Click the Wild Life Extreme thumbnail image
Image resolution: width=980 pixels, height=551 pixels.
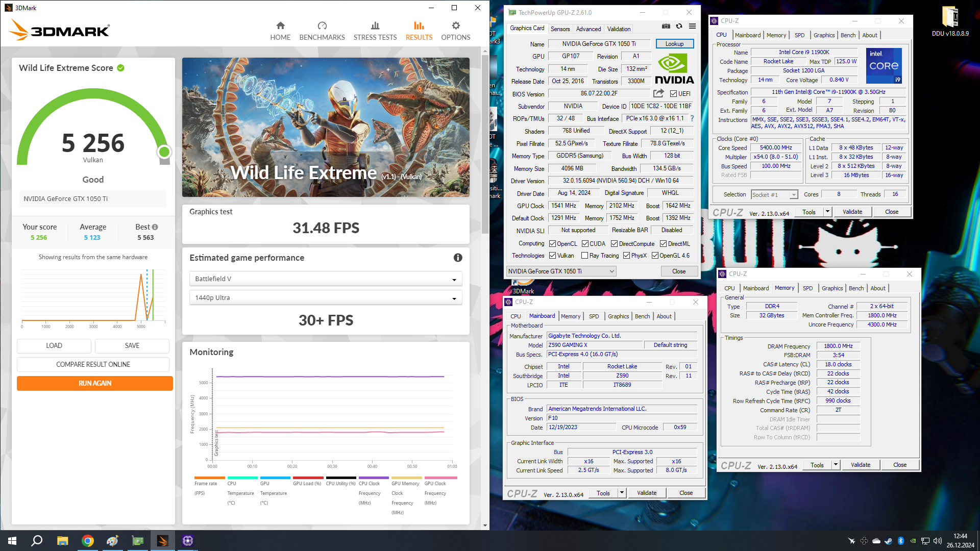[x=326, y=127]
